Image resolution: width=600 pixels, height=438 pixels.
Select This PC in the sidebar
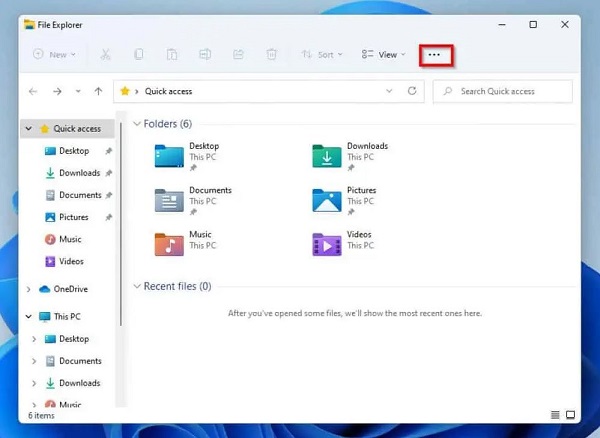pos(67,317)
